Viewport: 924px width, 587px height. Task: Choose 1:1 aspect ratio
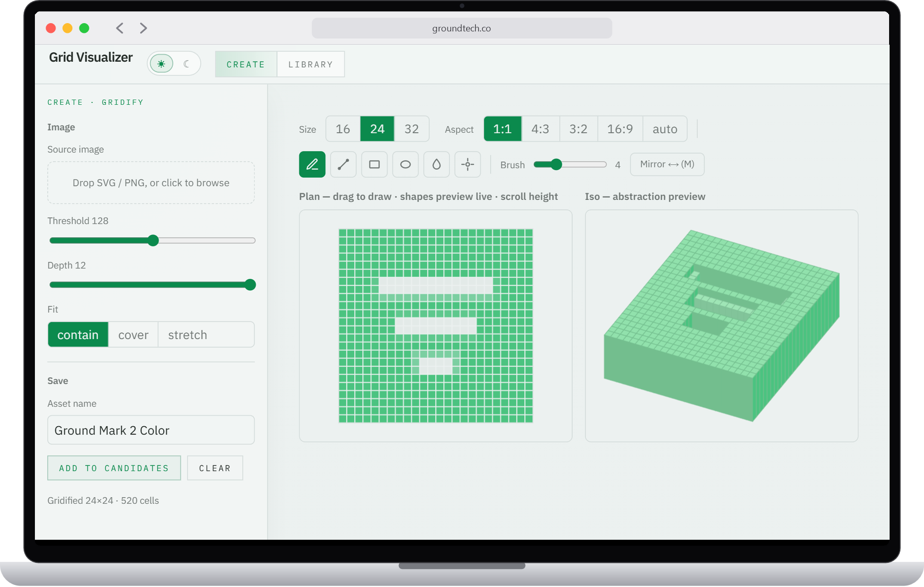[503, 129]
